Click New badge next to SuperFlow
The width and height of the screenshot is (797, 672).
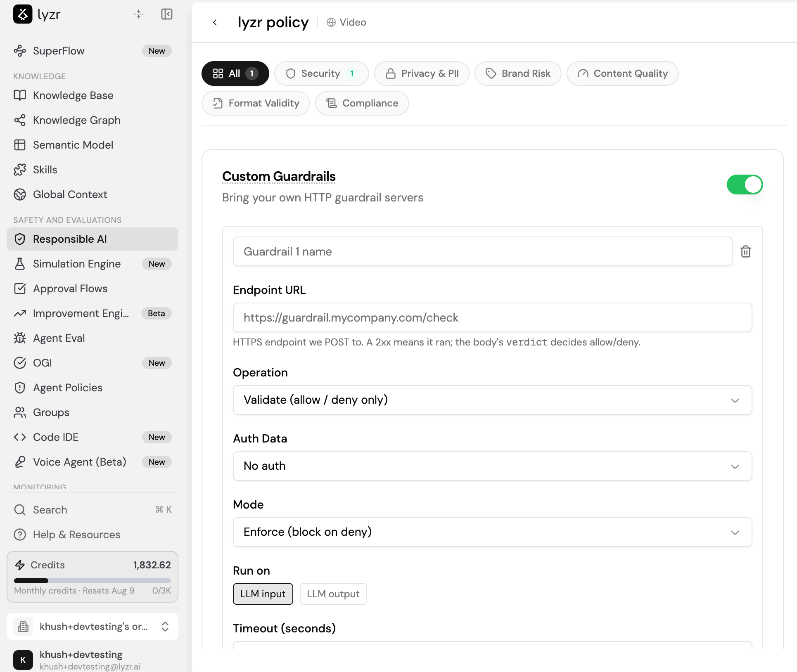pos(157,51)
